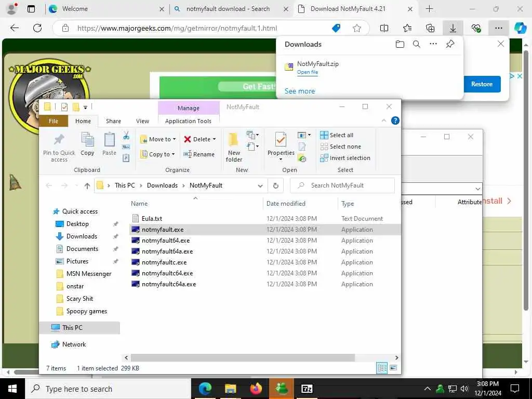Click the Cut scissors icon
The width and height of the screenshot is (532, 399).
tap(126, 136)
